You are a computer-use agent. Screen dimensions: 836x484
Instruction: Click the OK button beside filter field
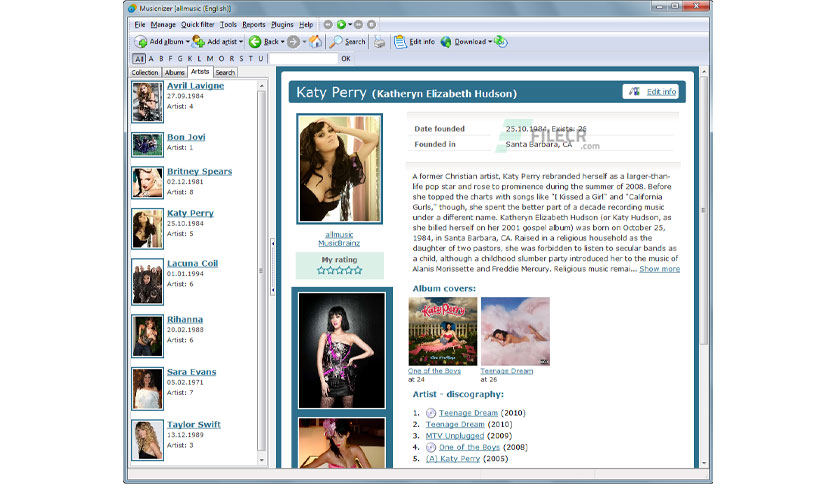[346, 59]
